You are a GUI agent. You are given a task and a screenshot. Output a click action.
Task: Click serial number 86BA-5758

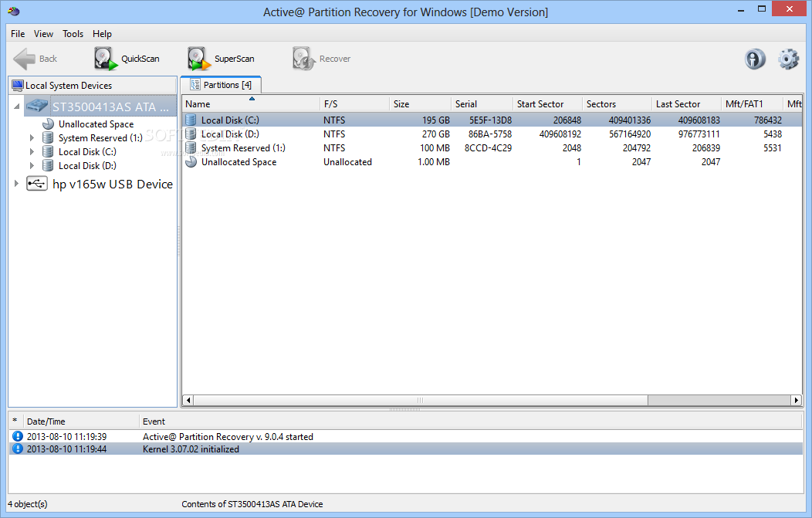point(490,134)
